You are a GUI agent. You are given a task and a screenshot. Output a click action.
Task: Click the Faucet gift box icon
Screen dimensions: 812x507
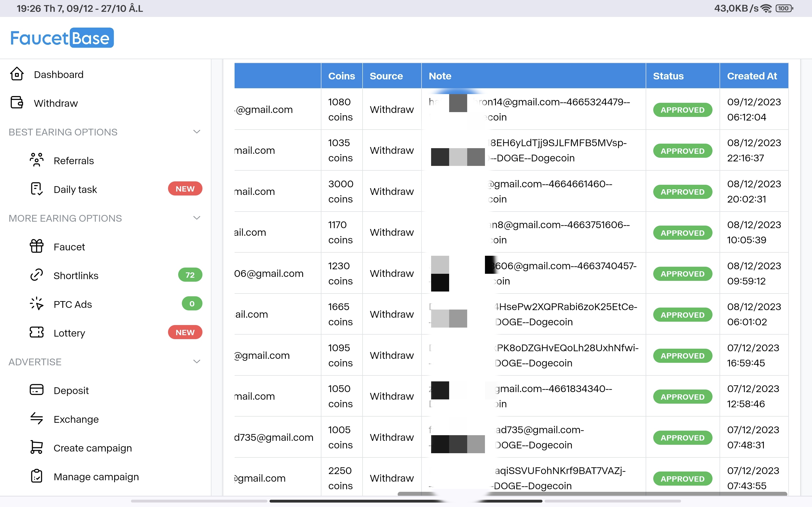point(36,246)
